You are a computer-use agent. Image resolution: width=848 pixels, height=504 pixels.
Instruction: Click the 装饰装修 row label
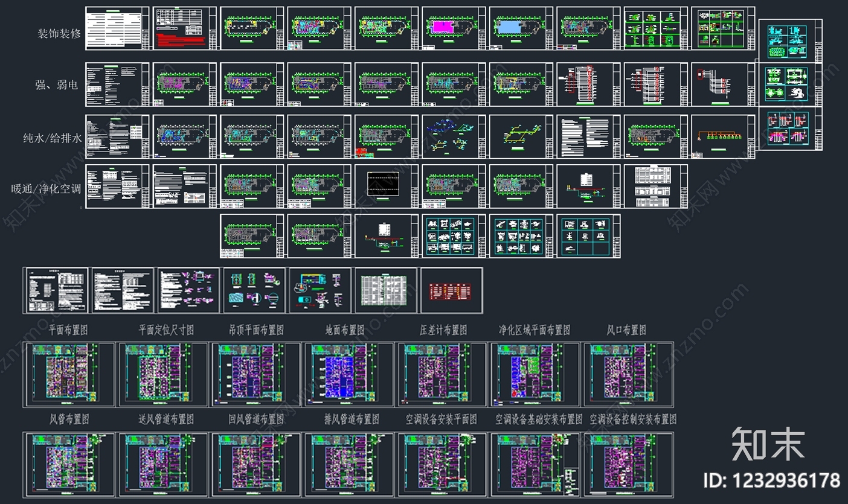click(59, 34)
